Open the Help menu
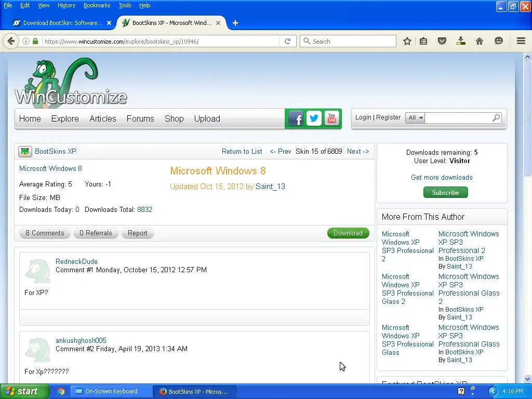This screenshot has height=399, width=532. [144, 5]
